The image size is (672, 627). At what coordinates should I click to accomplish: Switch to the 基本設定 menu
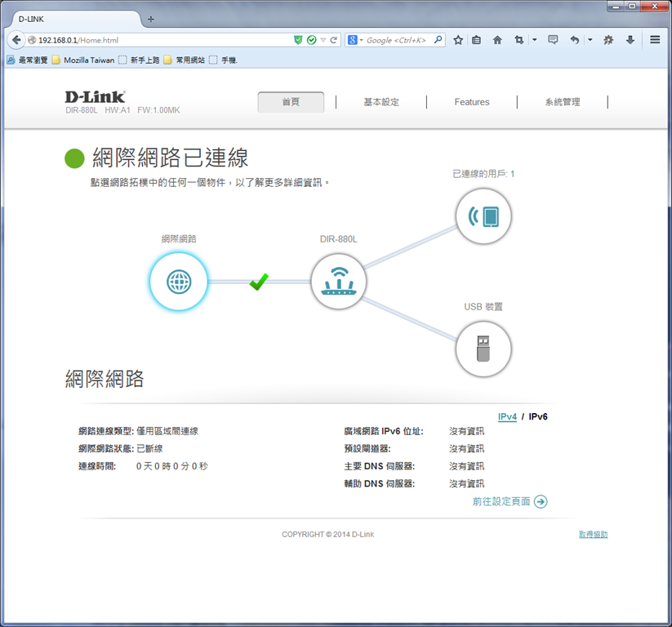(x=381, y=102)
